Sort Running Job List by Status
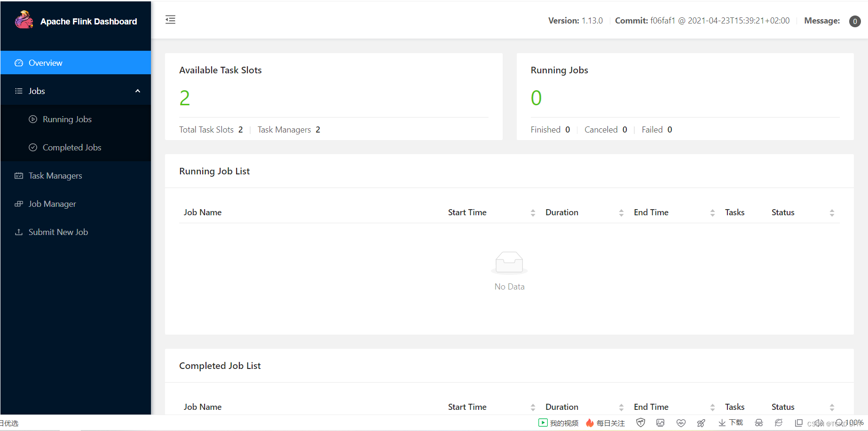Screen dimensions: 868x431 point(832,213)
